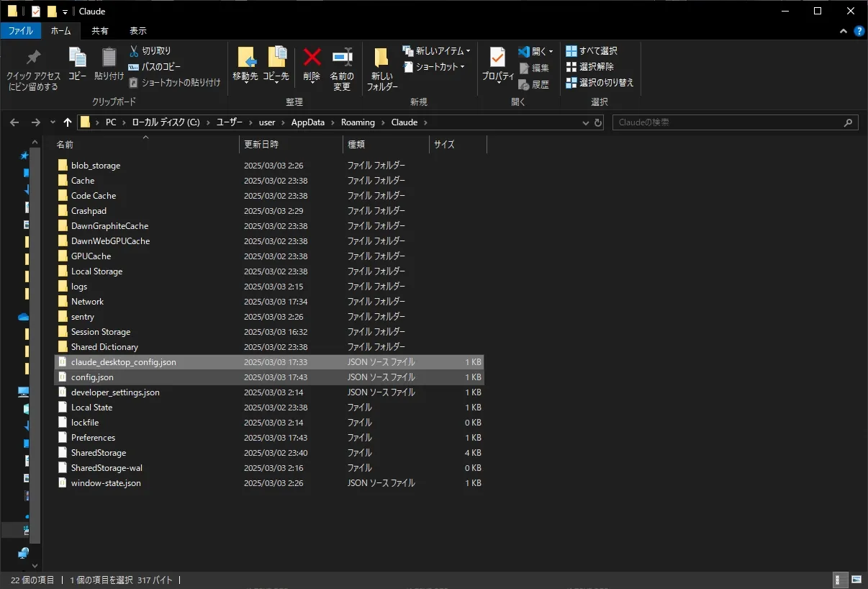
Task: Go forward with the right arrow
Action: [35, 122]
